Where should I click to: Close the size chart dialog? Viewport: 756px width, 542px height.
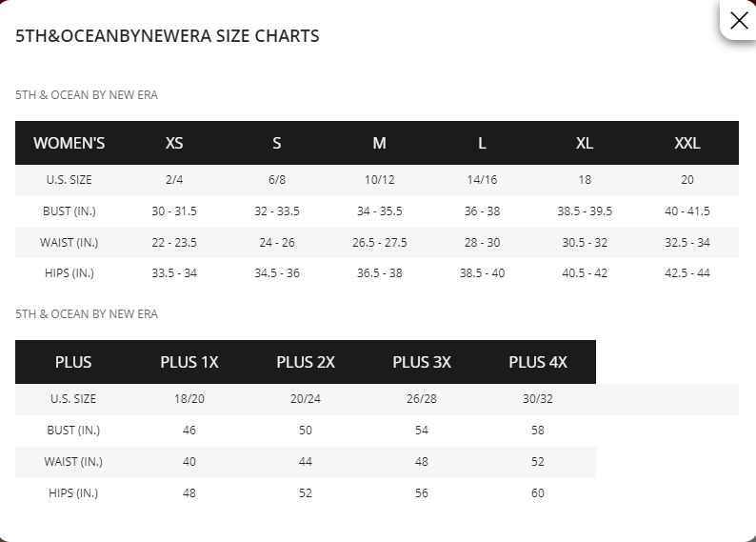[739, 20]
